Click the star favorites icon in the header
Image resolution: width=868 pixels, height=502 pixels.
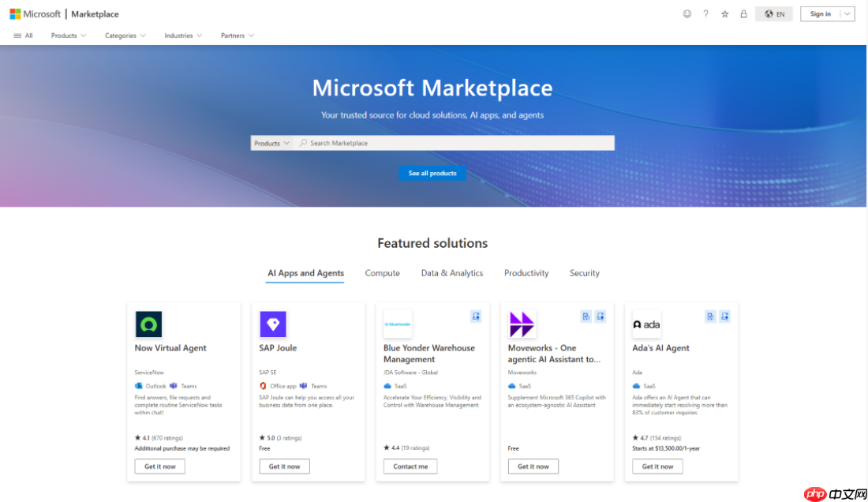tap(724, 13)
